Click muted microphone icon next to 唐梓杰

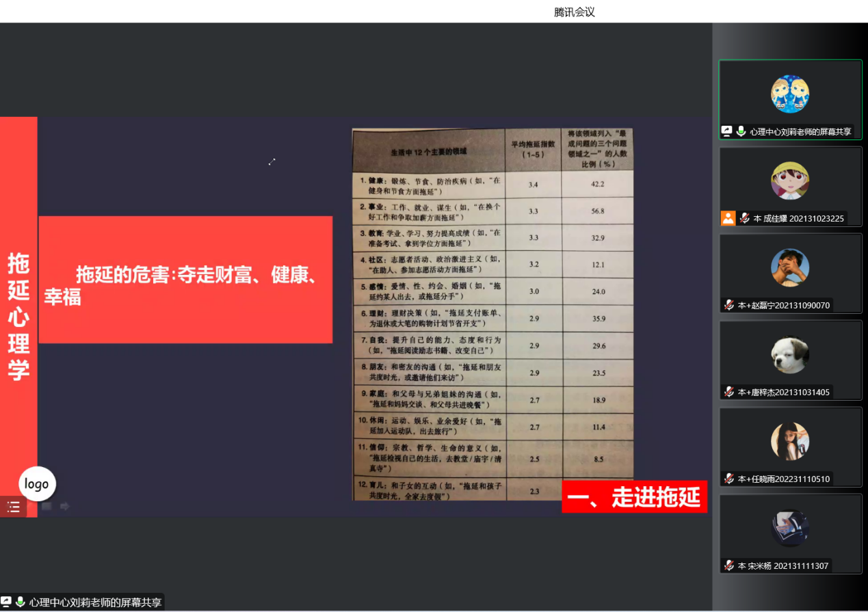tap(730, 392)
